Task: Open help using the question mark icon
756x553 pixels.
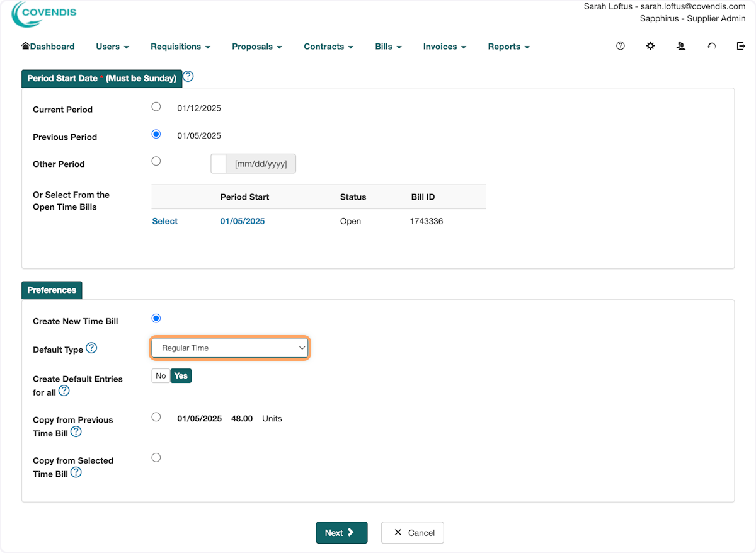Action: [x=620, y=45]
